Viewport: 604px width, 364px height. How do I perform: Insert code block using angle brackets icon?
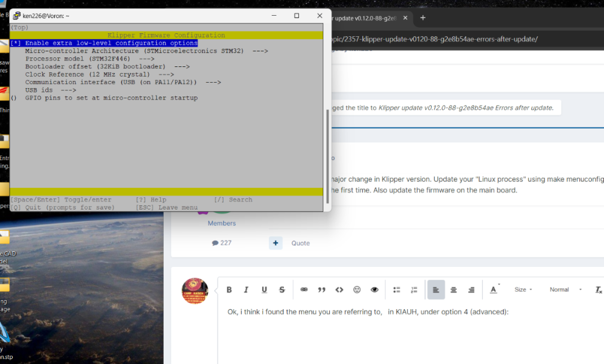(339, 290)
